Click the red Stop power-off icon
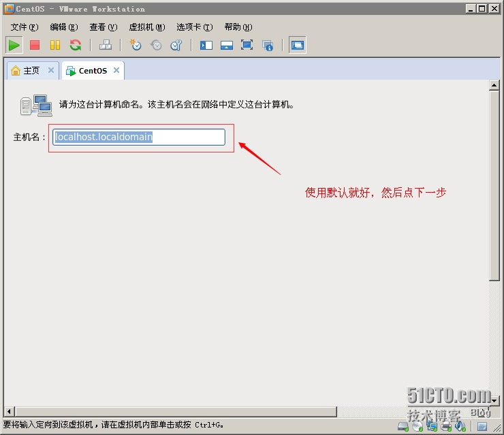This screenshot has height=435, width=504. [34, 45]
